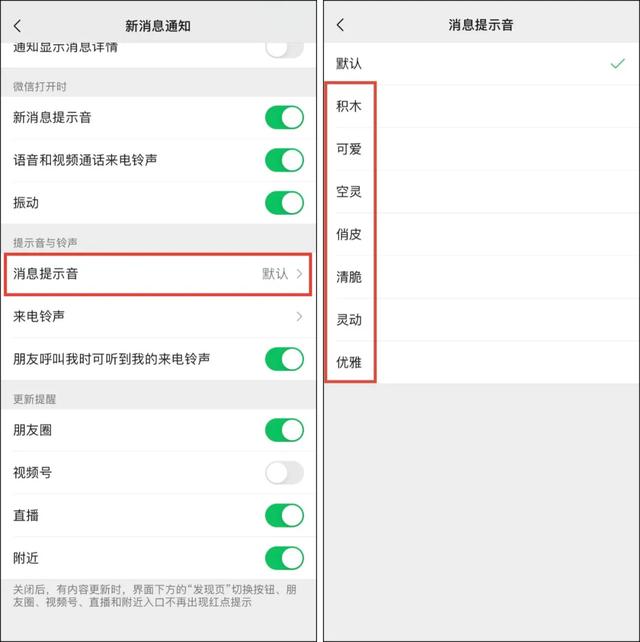Switch off the 附近 reminder toggle
640x642 pixels.
(284, 558)
